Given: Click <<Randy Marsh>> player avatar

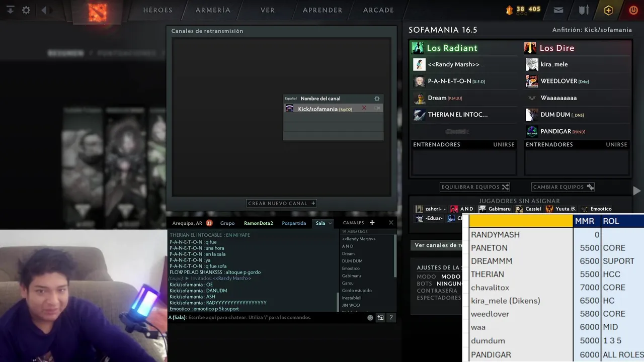Looking at the screenshot, I should click(x=419, y=64).
